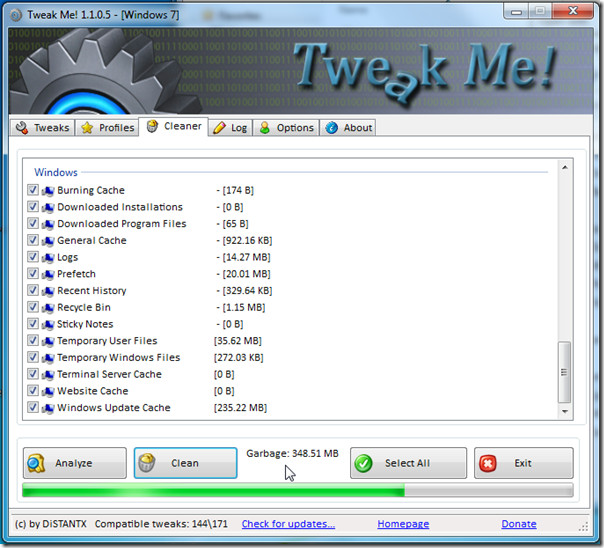Viewport: 604px width, 548px height.
Task: Toggle Temporary Windows Files checkbox
Action: [33, 357]
